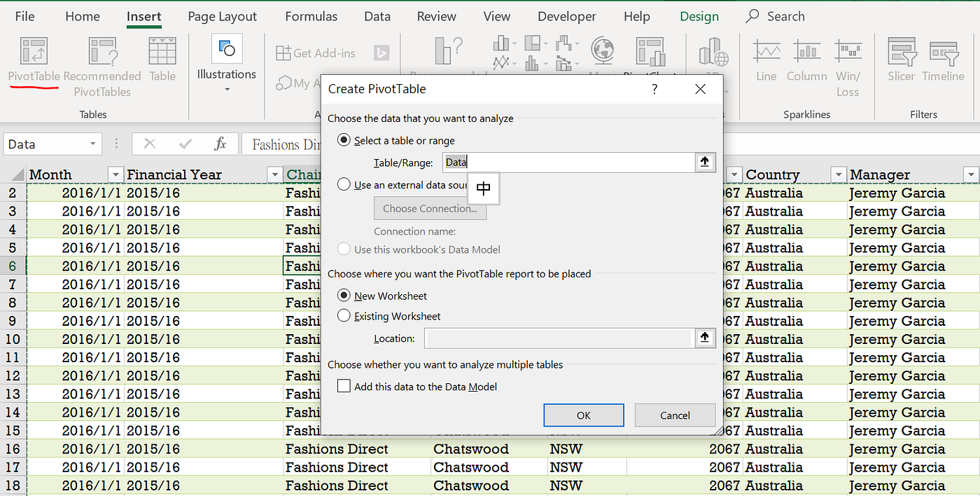
Task: Insert a Table from the ribbon
Action: click(x=162, y=53)
